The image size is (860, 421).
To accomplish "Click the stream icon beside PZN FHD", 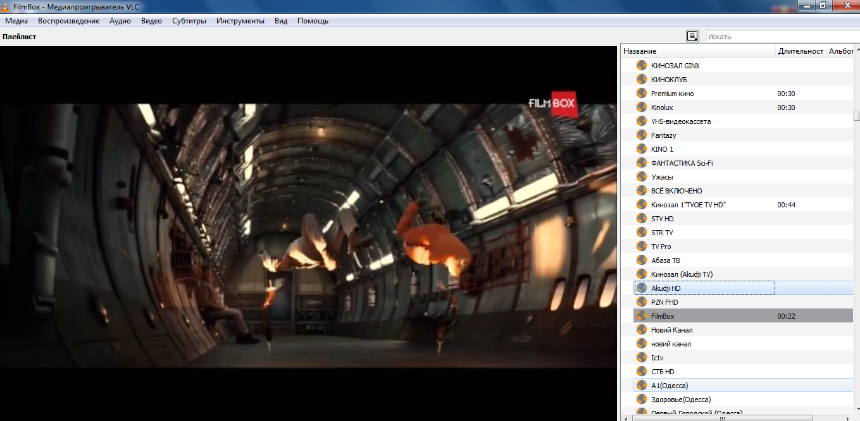I will click(641, 302).
